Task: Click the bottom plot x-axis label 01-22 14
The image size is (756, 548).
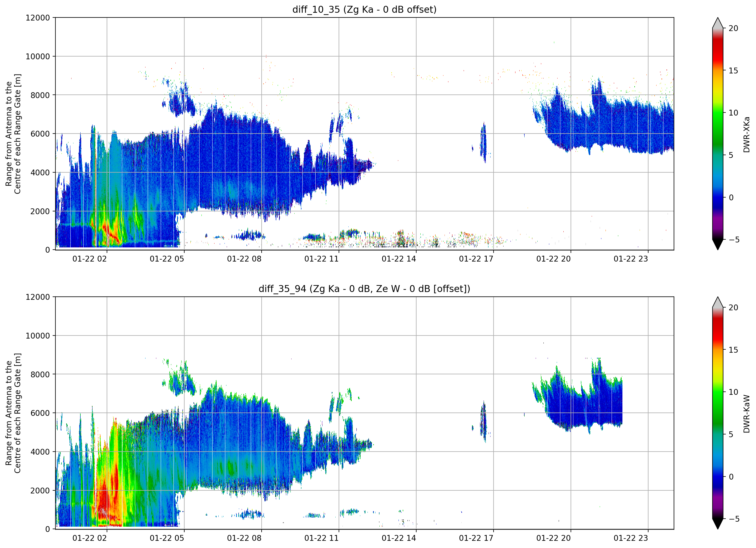Action: coord(399,538)
